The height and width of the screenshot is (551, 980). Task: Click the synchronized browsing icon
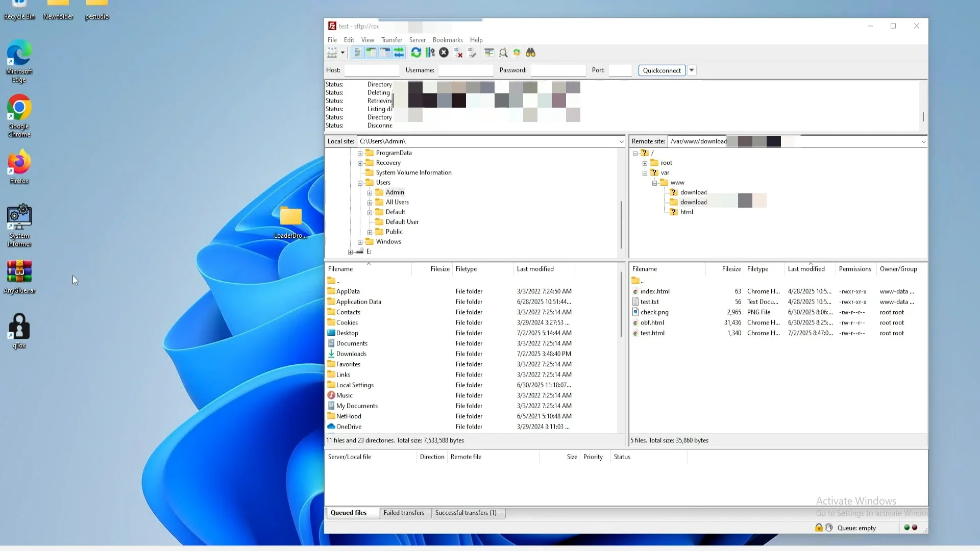tap(517, 53)
